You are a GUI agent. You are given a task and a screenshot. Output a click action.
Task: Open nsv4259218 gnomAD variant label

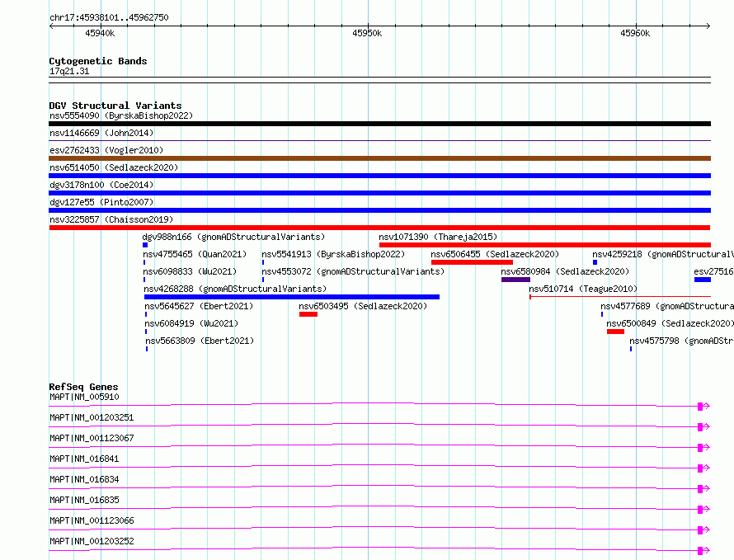663,254
